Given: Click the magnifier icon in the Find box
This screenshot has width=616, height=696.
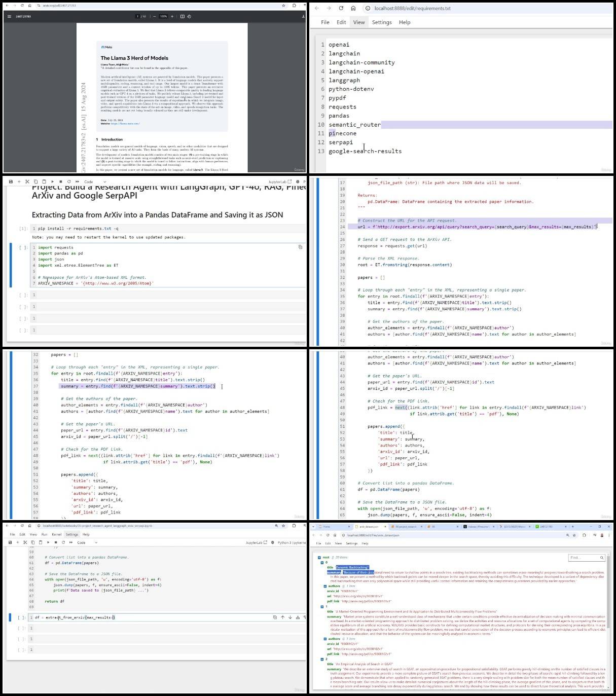Looking at the screenshot, I should pyautogui.click(x=602, y=558).
